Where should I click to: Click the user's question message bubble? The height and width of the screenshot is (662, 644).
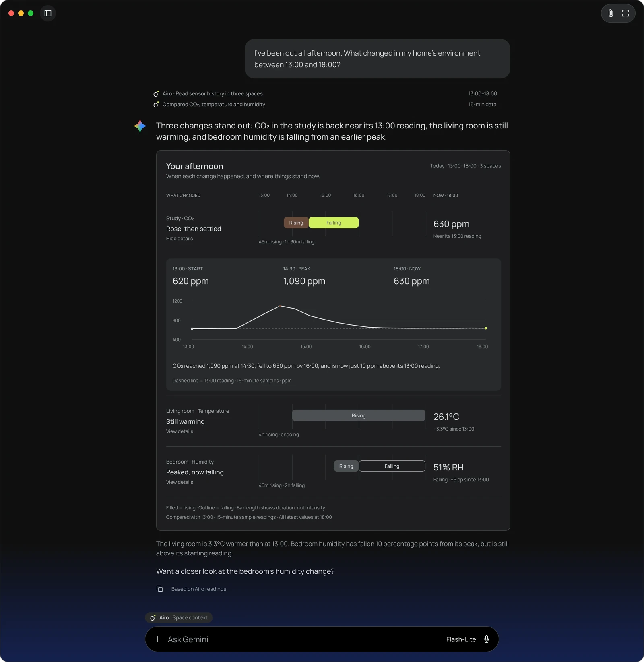pyautogui.click(x=377, y=59)
